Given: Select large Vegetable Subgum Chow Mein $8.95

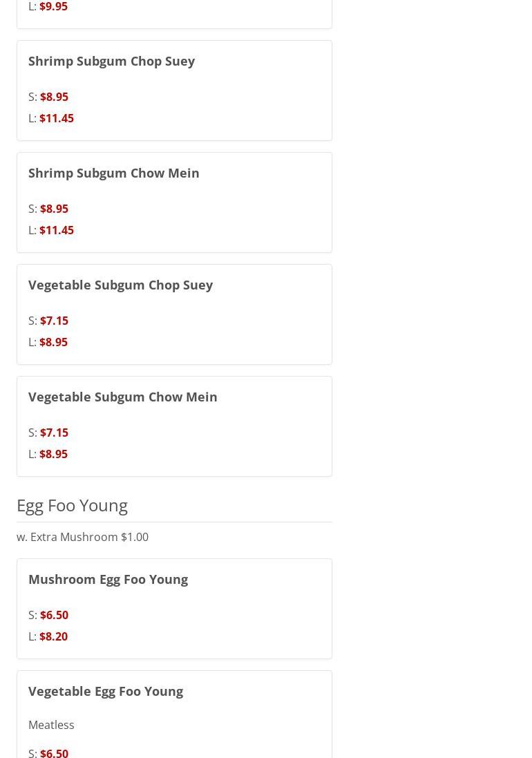Looking at the screenshot, I should (x=53, y=454).
